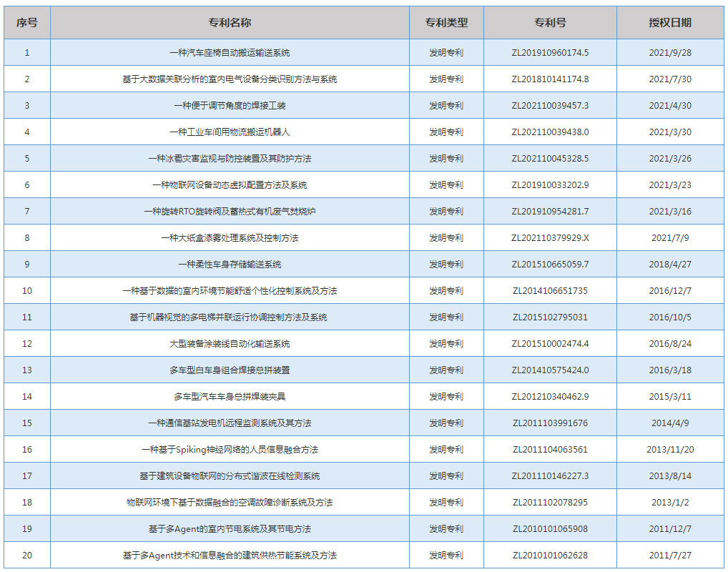Select 一种旋转RTO旋转阀及蓄热式有机废气焚烧炉
The height and width of the screenshot is (572, 728).
coord(230,212)
